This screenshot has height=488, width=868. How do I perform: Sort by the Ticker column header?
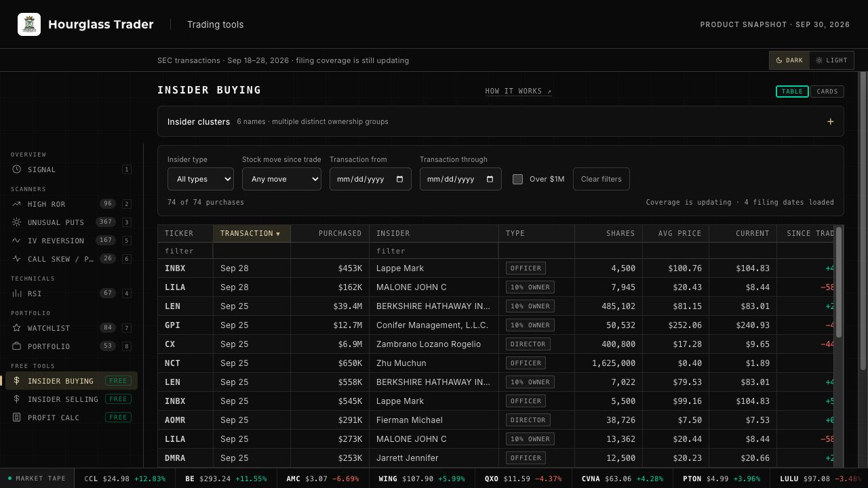click(x=185, y=233)
